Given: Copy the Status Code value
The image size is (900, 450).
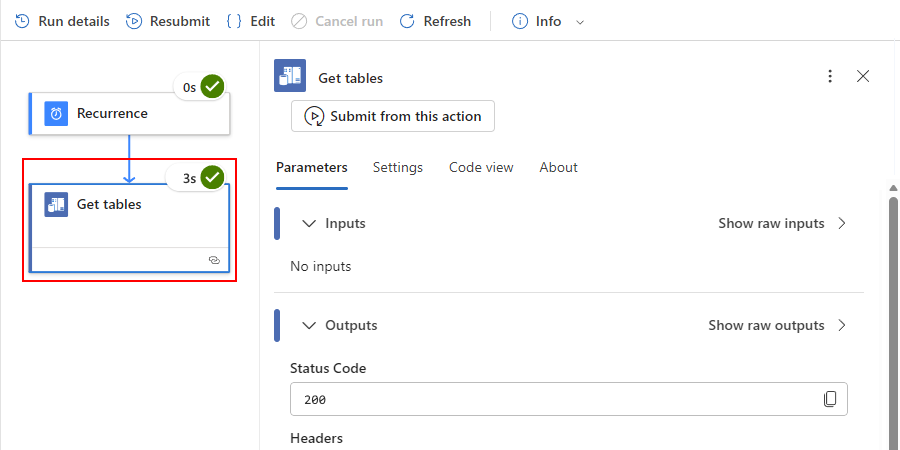Looking at the screenshot, I should pyautogui.click(x=830, y=399).
